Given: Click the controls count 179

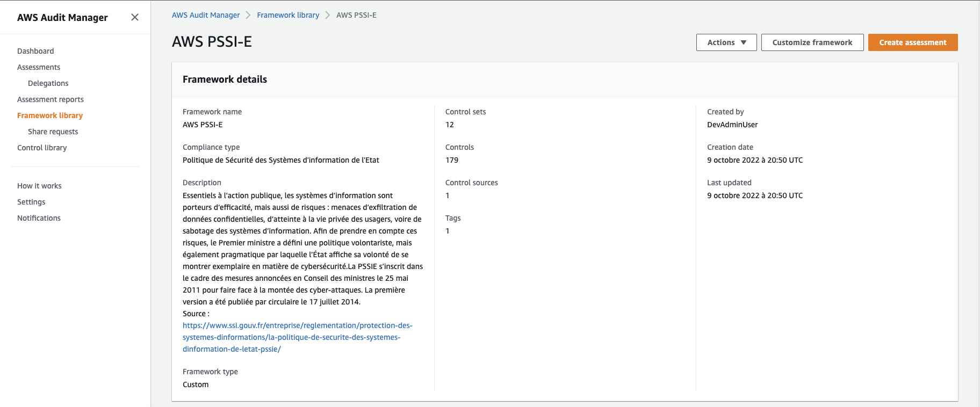Looking at the screenshot, I should click(x=452, y=160).
